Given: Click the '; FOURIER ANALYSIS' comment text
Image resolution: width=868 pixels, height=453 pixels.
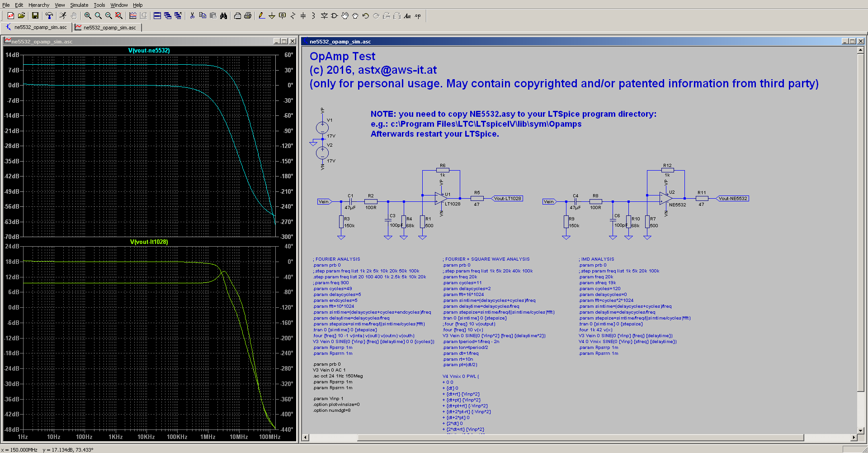Looking at the screenshot, I should [336, 259].
